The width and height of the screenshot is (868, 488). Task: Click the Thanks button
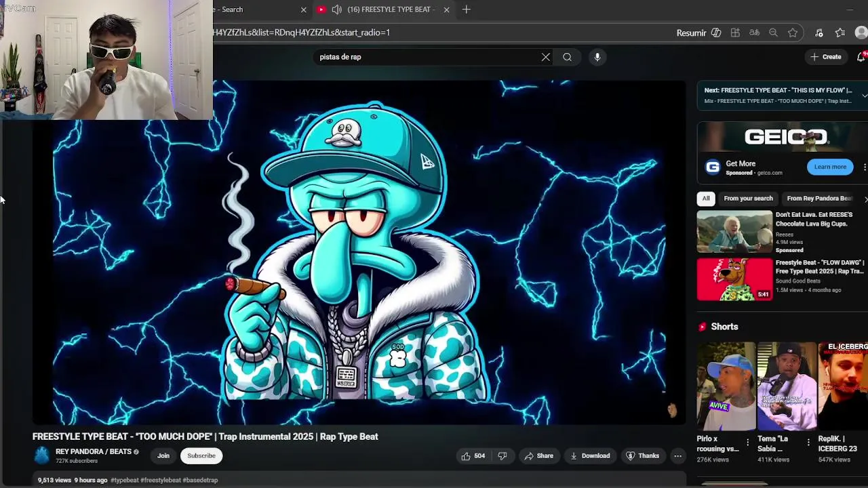[642, 456]
